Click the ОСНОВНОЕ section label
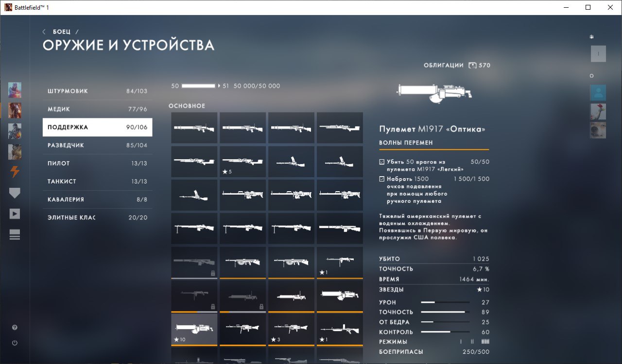The image size is (622, 364). tap(187, 106)
